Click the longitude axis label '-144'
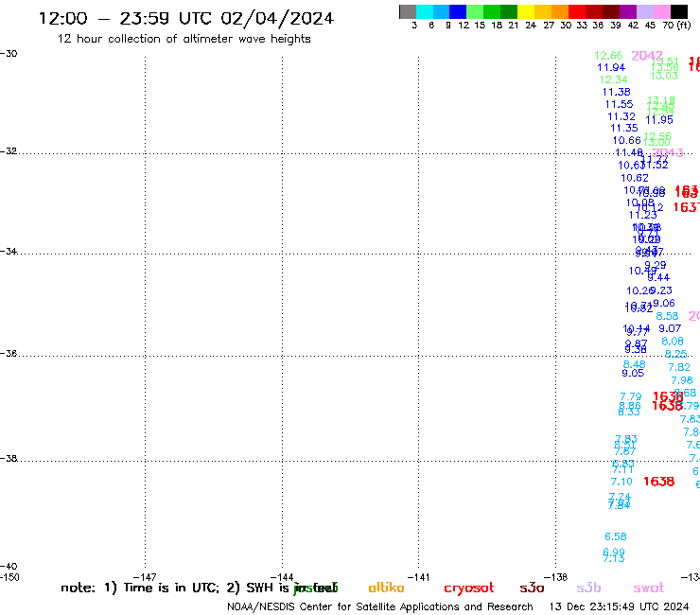This screenshot has height=615, width=700. click(x=282, y=577)
